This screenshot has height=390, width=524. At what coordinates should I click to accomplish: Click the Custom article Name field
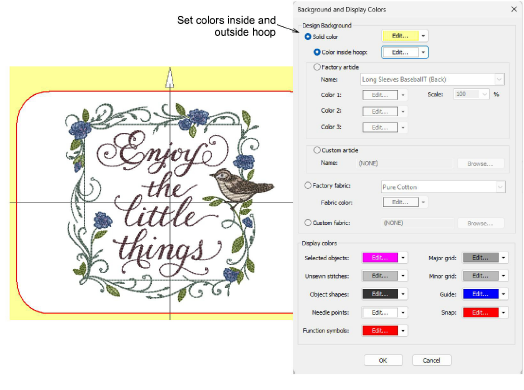[x=405, y=163]
